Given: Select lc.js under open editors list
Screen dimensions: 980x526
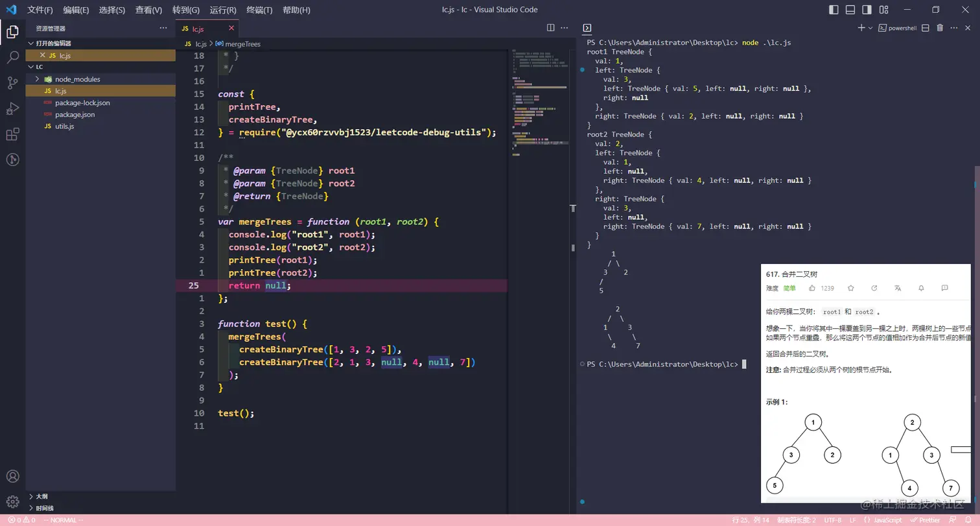Looking at the screenshot, I should (x=100, y=56).
